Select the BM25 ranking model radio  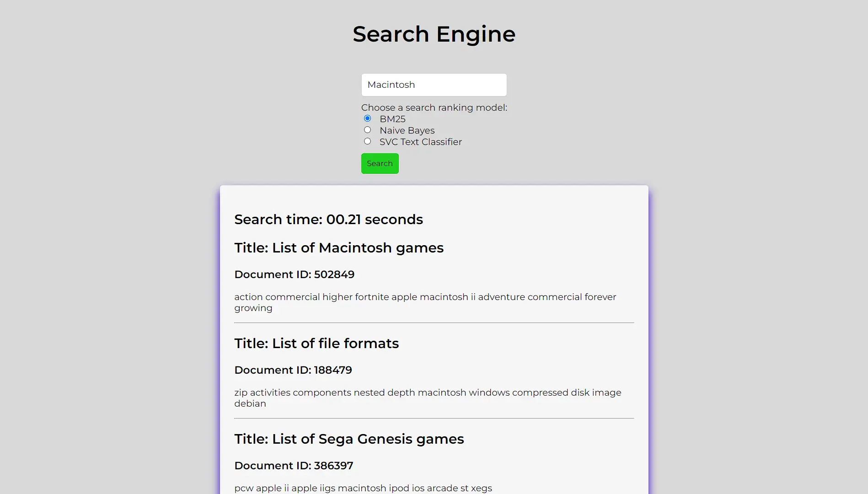(x=367, y=118)
